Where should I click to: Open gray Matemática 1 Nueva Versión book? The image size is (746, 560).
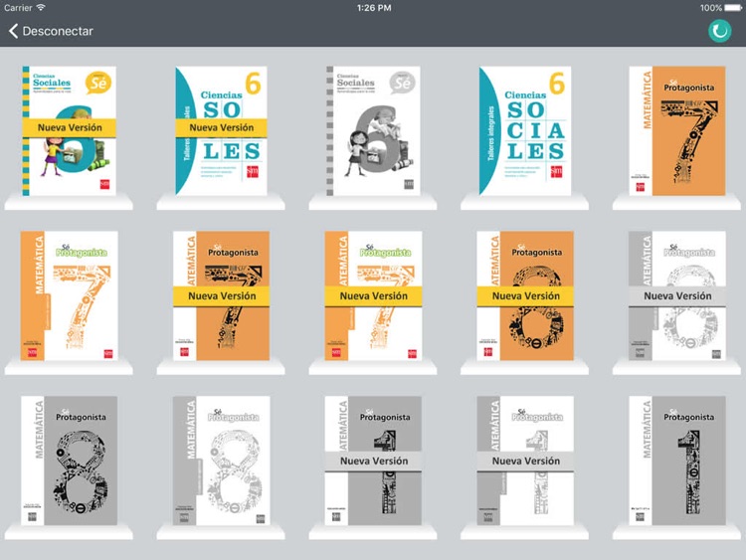[x=373, y=461]
